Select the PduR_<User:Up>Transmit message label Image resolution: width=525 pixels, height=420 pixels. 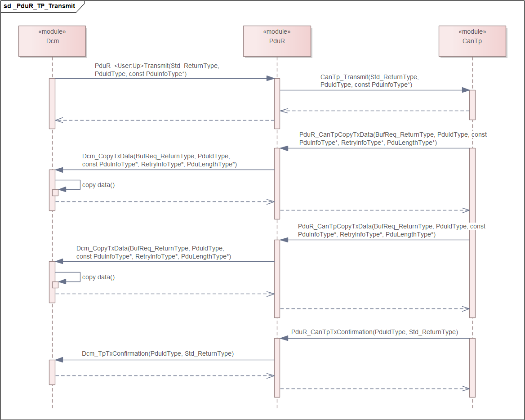click(x=156, y=70)
